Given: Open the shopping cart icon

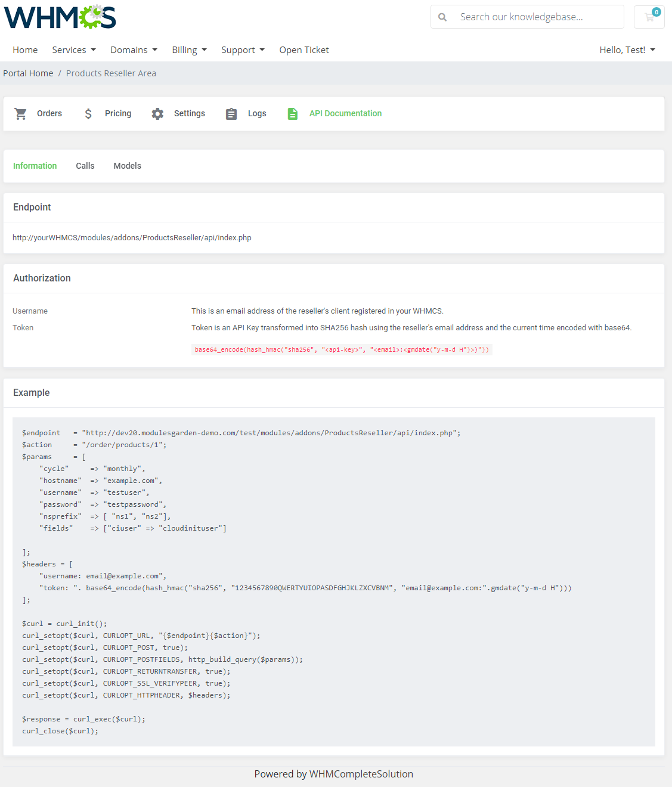Looking at the screenshot, I should 649,17.
